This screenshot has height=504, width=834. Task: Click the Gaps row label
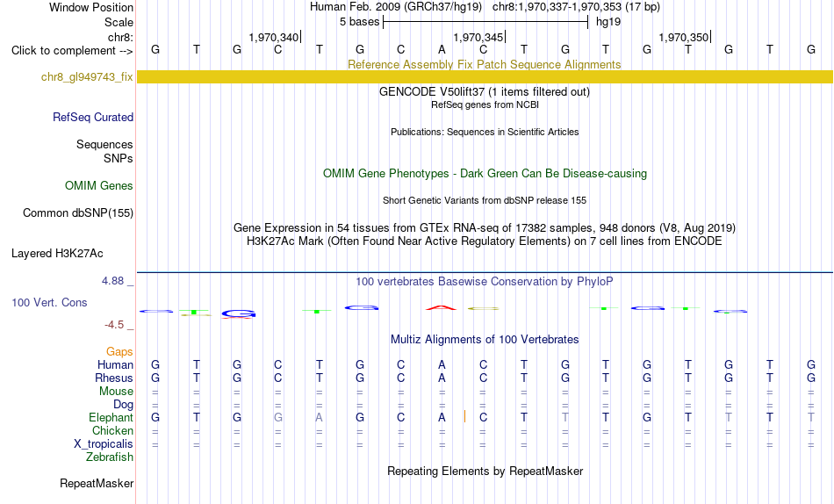tap(119, 352)
